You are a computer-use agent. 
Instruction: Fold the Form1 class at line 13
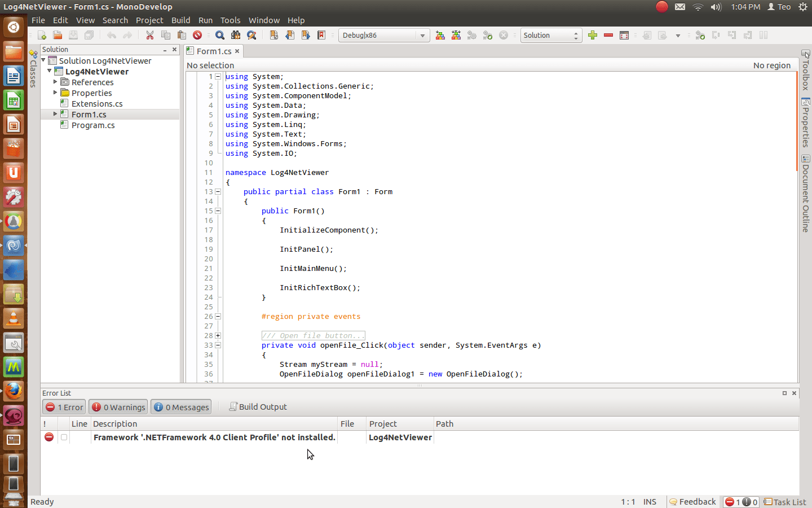(x=218, y=192)
